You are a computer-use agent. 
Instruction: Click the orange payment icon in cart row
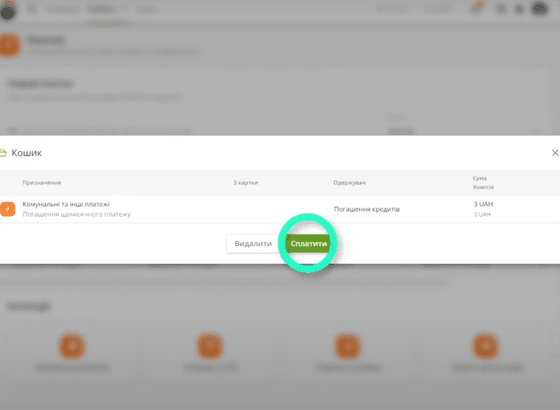point(8,209)
